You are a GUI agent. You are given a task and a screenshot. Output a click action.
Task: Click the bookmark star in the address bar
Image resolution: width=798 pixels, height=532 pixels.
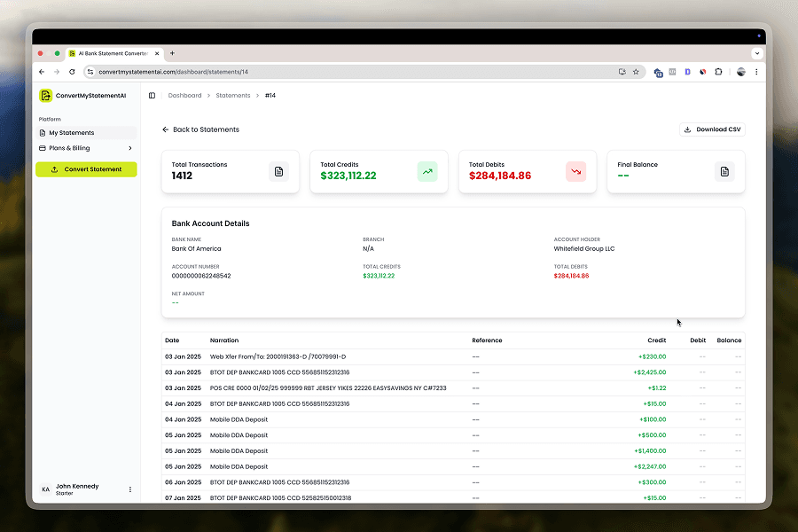pos(636,72)
